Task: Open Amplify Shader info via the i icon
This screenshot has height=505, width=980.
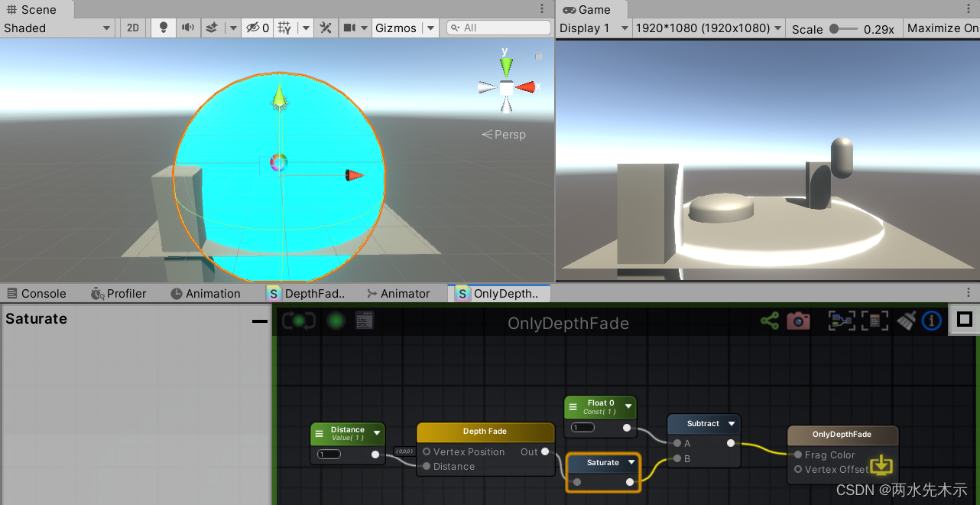Action: pyautogui.click(x=931, y=321)
